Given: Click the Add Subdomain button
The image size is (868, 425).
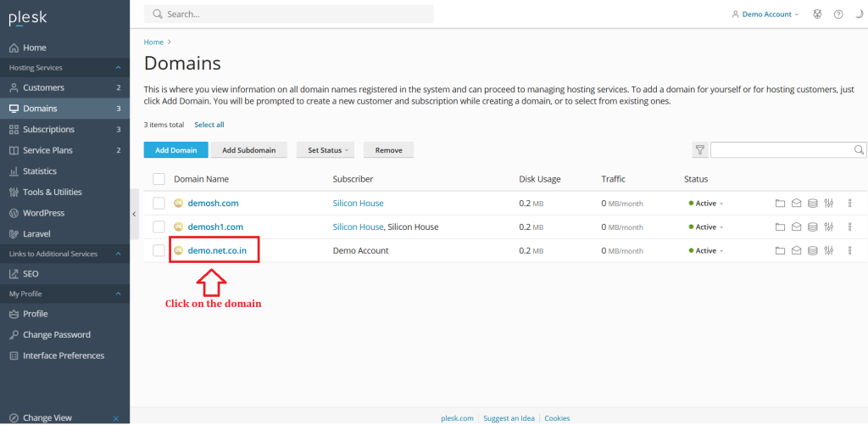Looking at the screenshot, I should pos(248,150).
